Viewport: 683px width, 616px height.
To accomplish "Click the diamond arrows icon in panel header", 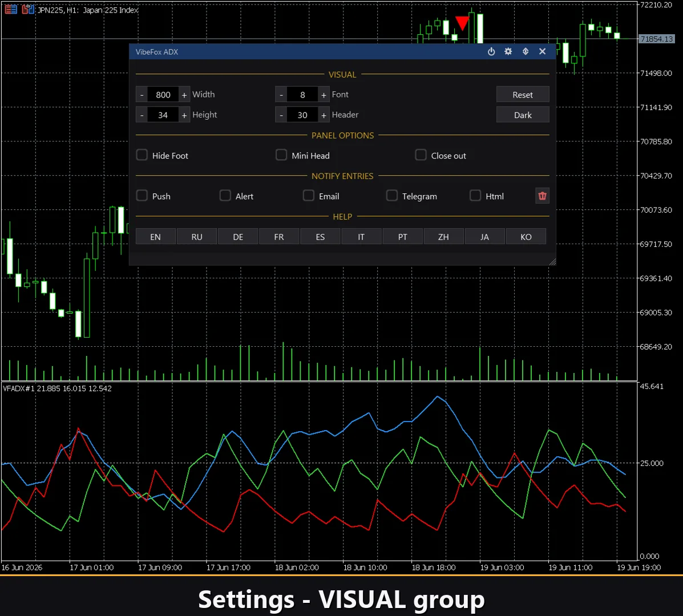I will [526, 51].
